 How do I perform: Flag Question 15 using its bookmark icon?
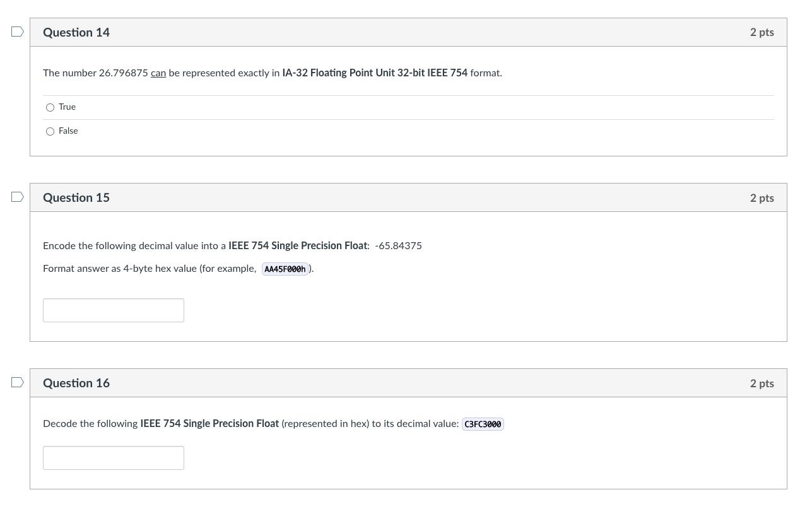tap(17, 197)
